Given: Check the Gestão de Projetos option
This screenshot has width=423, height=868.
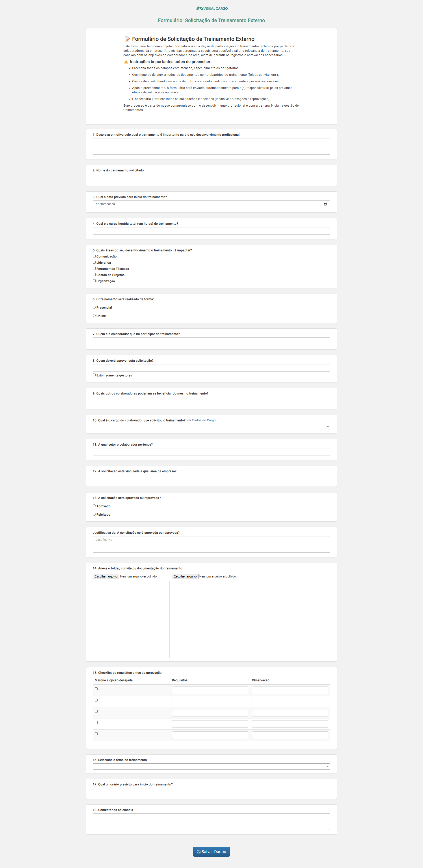Looking at the screenshot, I should coord(94,275).
